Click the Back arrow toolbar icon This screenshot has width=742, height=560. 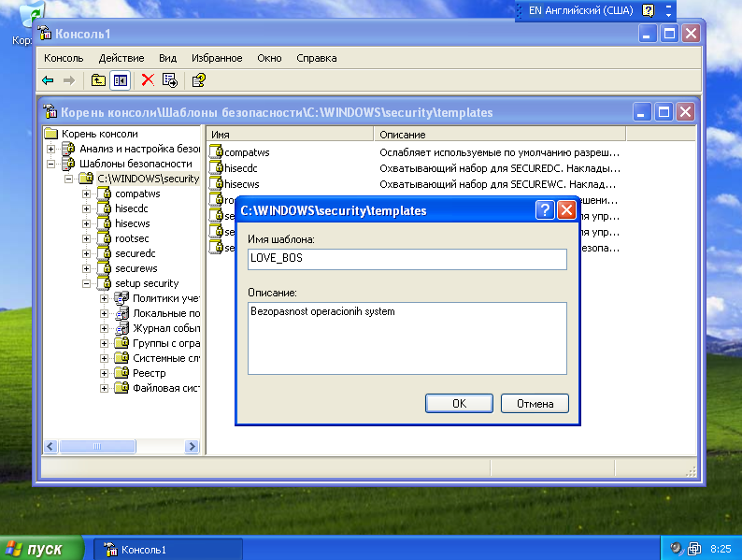48,80
